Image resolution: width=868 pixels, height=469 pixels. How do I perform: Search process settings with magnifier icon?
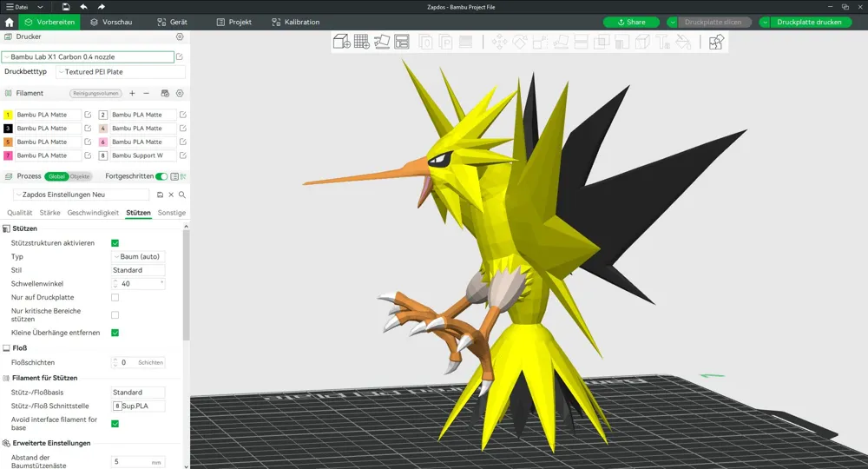coord(182,195)
